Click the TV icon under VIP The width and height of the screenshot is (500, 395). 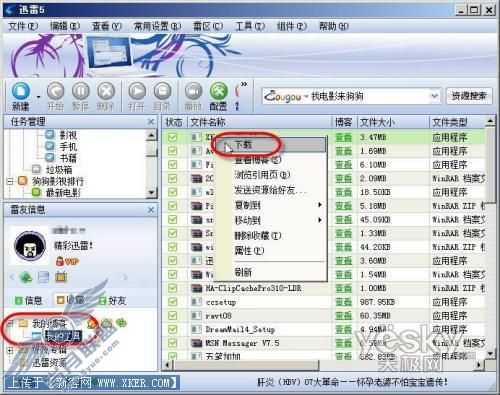pyautogui.click(x=61, y=277)
